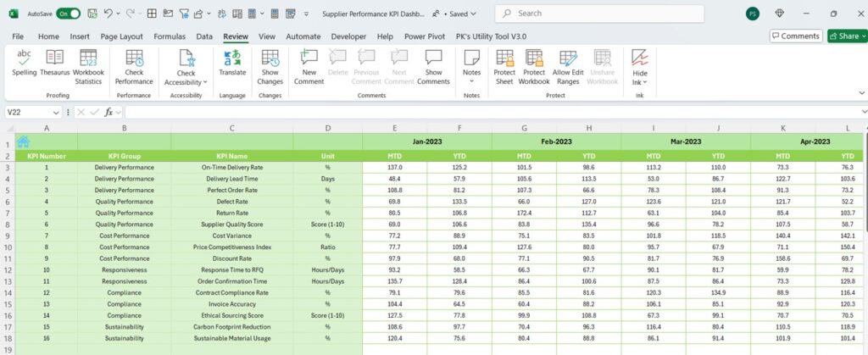Screen dimensions: 868x355
Task: Toggle the AutoSave switch
Action: click(68, 14)
